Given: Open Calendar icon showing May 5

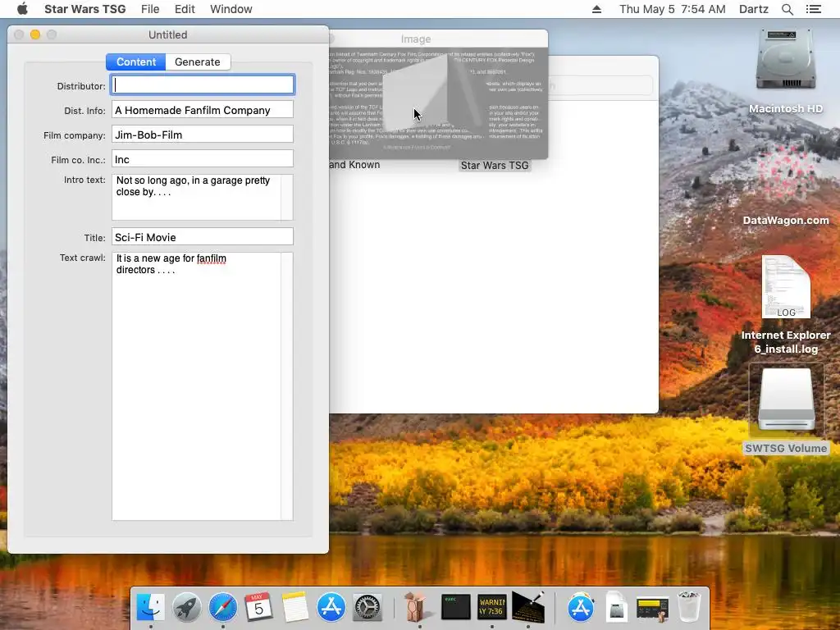Looking at the screenshot, I should (x=258, y=608).
